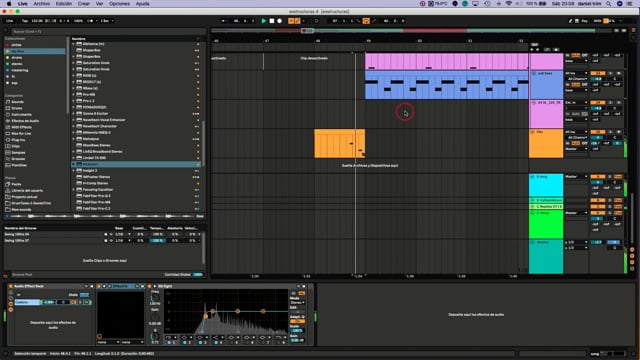Screen dimensions: 640x360
Task: Open base dropdown for Swing 16ths 57
Action: (x=122, y=240)
